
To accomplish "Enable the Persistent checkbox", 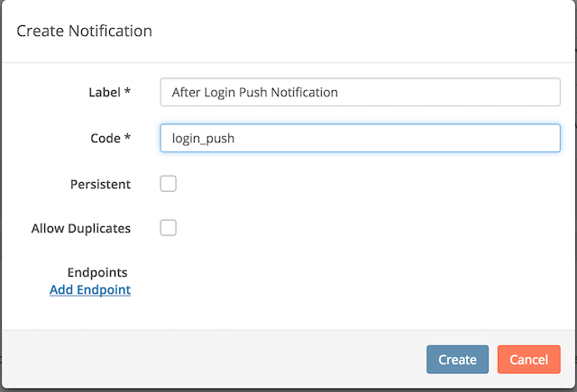I will 168,184.
